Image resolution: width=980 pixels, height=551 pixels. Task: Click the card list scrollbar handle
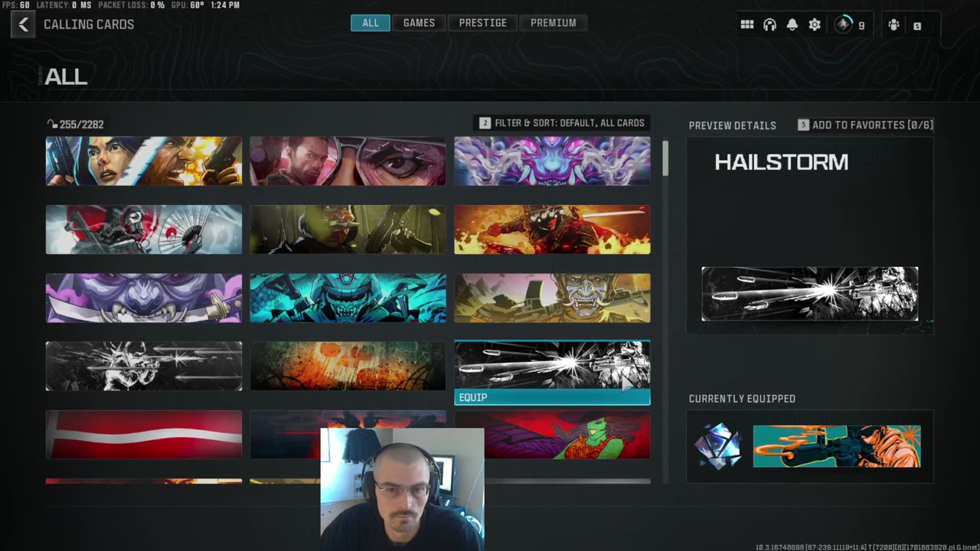[665, 158]
